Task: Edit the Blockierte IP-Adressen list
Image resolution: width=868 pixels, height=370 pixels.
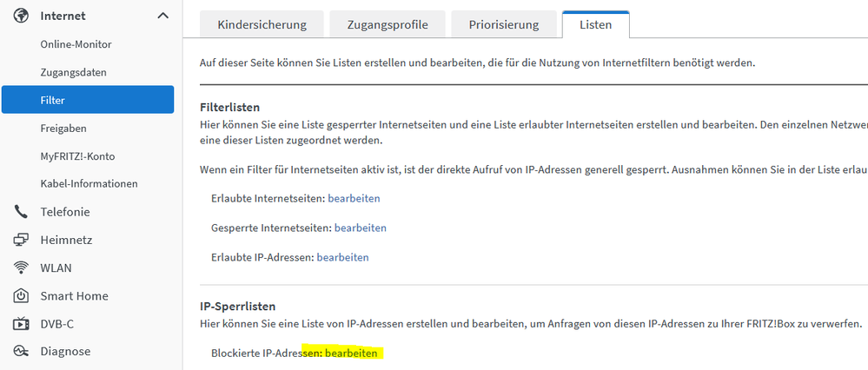Action: [351, 353]
